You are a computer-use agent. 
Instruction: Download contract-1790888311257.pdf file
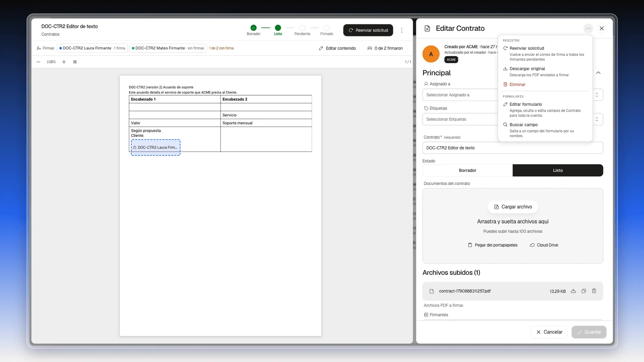573,291
